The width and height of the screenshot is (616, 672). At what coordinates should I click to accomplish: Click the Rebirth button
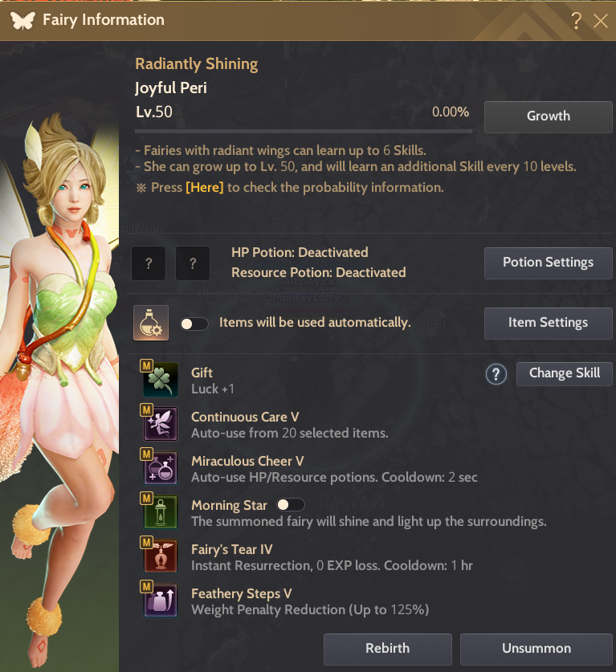pyautogui.click(x=388, y=649)
